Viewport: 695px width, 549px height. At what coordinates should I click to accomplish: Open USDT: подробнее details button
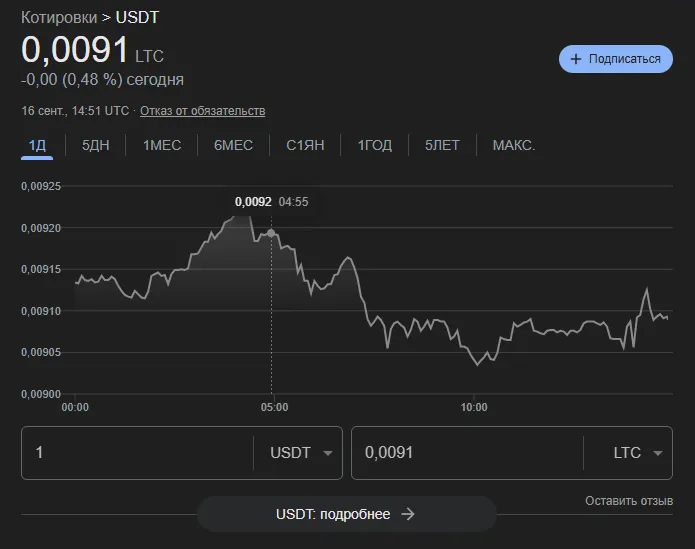pos(347,514)
